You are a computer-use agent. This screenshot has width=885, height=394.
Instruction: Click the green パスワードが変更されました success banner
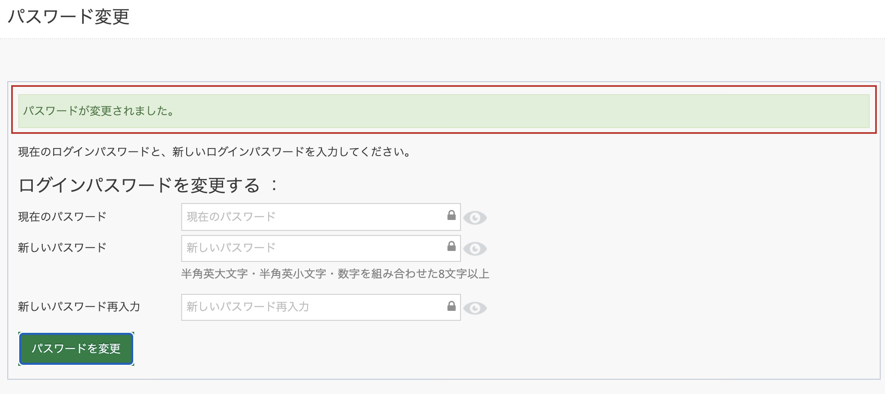pyautogui.click(x=444, y=110)
